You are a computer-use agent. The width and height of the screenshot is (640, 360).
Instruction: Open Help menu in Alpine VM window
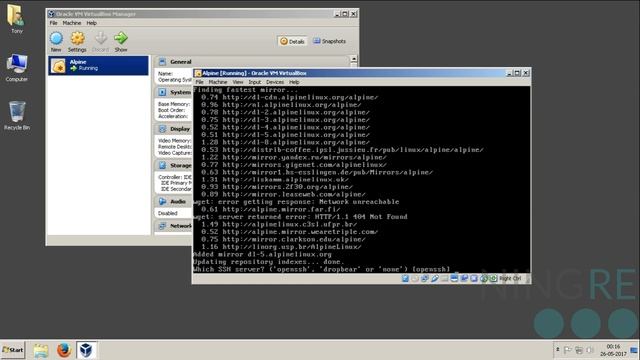tap(294, 82)
